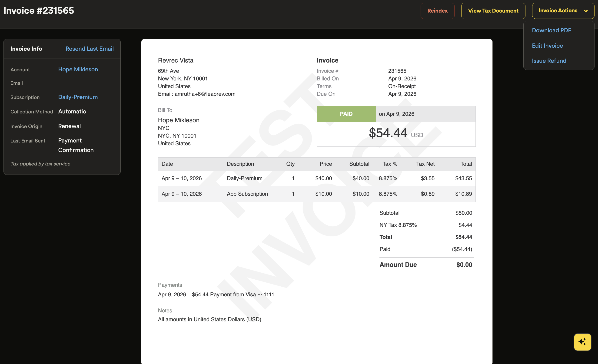Click the Amount Due $0.00 value
The width and height of the screenshot is (598, 364).
pos(464,265)
